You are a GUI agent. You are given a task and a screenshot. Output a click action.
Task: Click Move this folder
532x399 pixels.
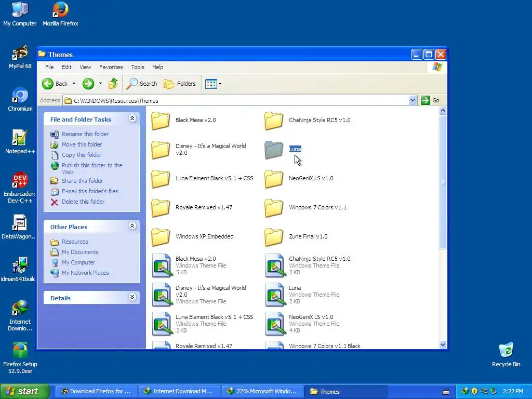[x=82, y=144]
